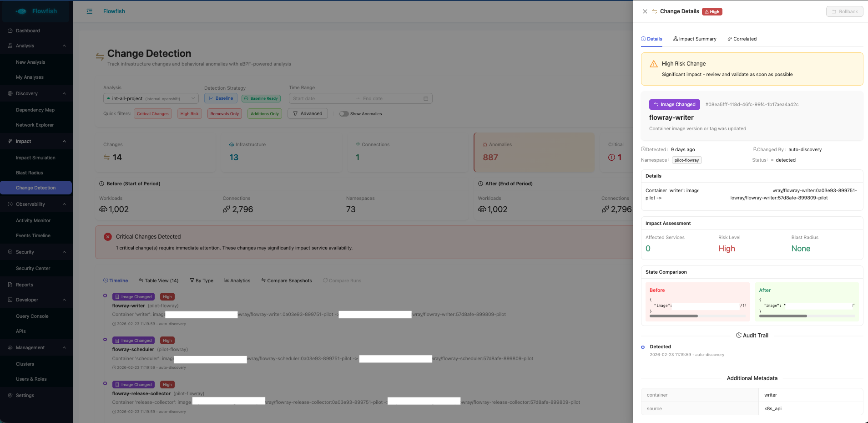
Task: Click the Reports sidebar icon
Action: click(10, 285)
